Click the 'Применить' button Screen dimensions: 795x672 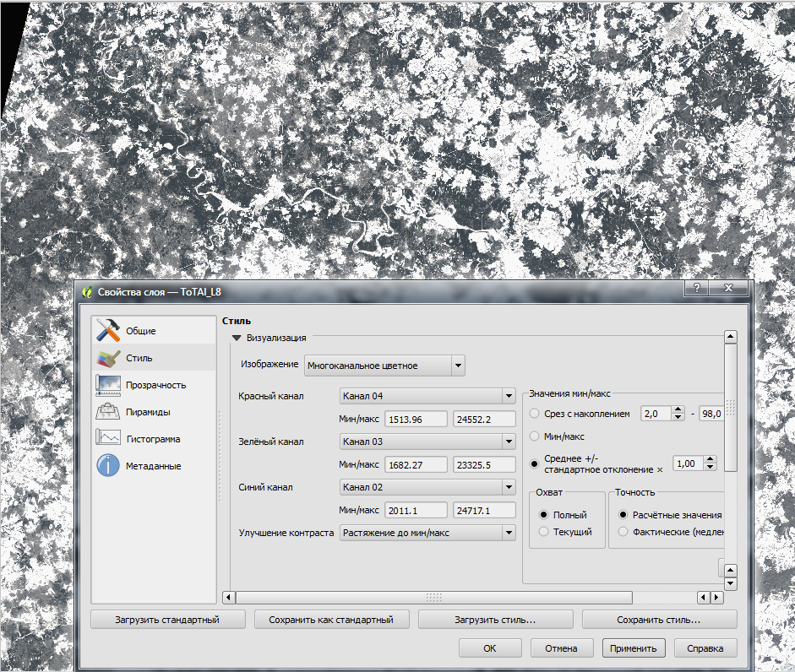tap(634, 648)
